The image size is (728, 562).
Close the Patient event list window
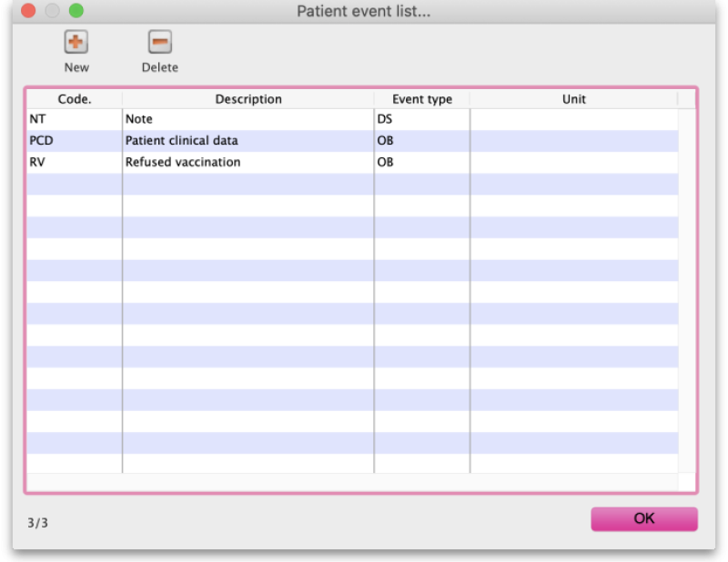click(x=28, y=11)
